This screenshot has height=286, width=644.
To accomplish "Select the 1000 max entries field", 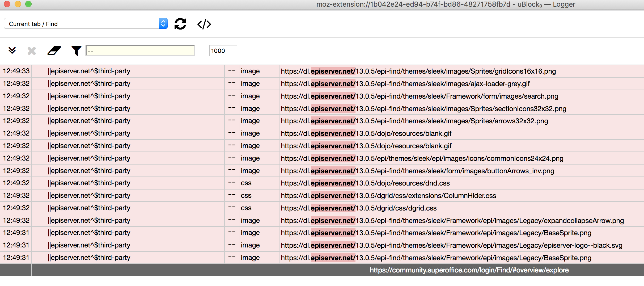I will click(223, 51).
